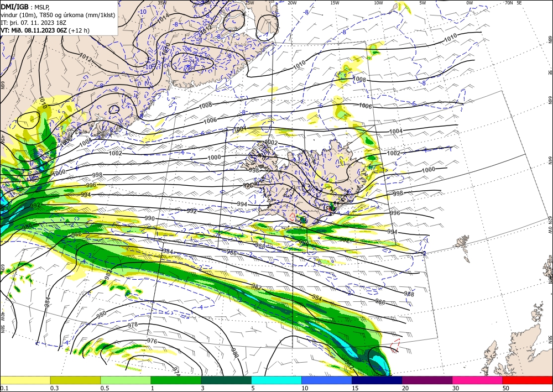Click the '15W' longitude label
This screenshot has width=553, height=392.
(335, 3)
